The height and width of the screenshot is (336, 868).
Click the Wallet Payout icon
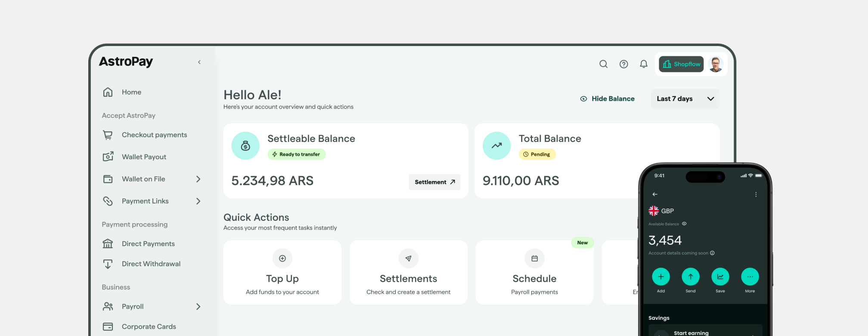pos(108,157)
